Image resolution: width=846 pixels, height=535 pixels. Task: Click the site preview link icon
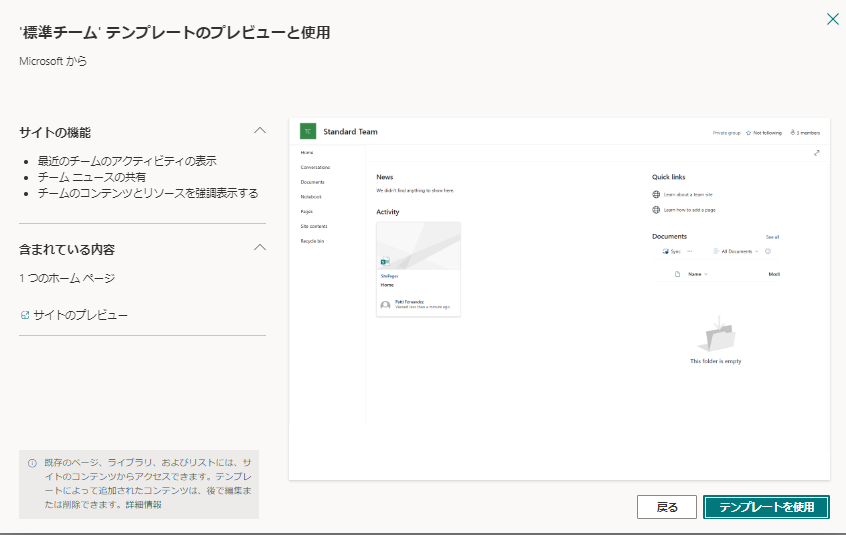coord(25,315)
